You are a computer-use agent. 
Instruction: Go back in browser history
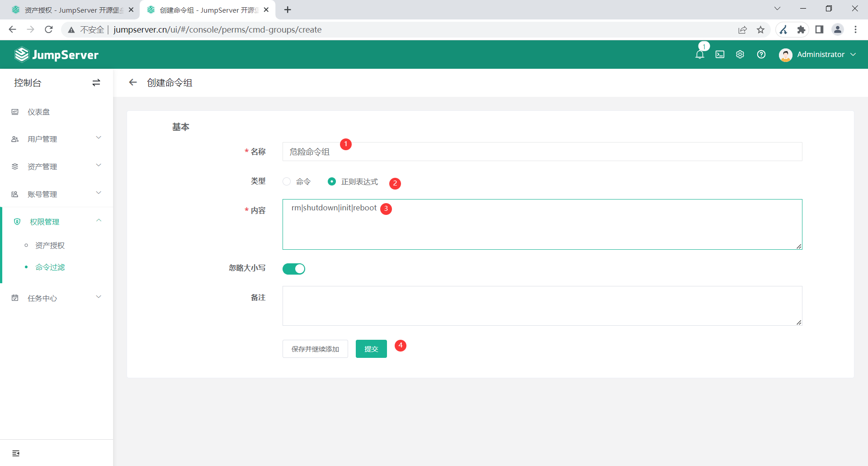(13, 30)
